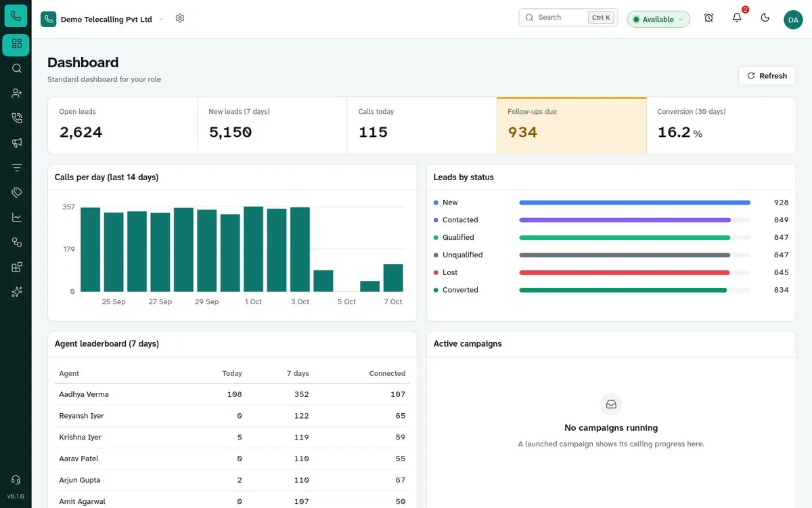This screenshot has height=508, width=812.
Task: Click the alarm clock reminders icon
Action: (x=708, y=18)
